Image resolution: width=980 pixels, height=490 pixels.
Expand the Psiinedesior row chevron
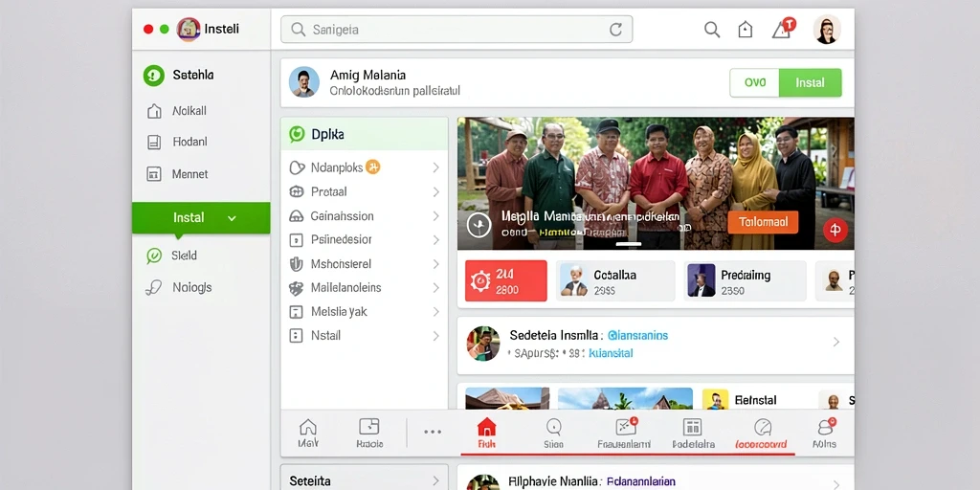435,240
